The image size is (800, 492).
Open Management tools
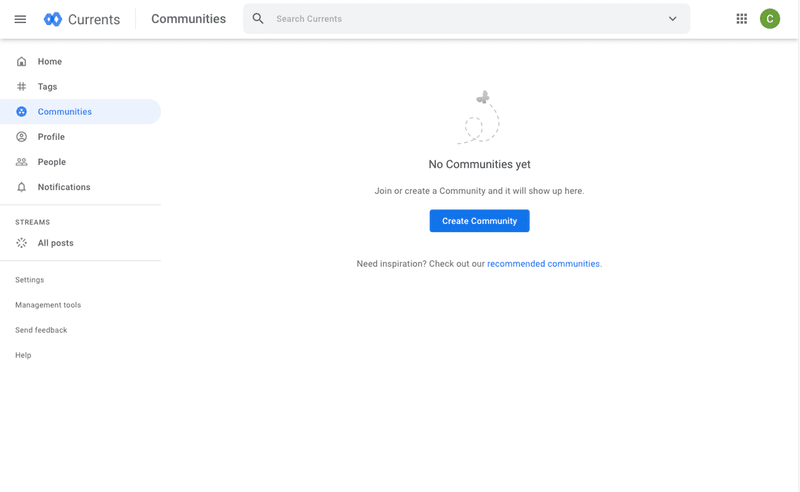[48, 305]
